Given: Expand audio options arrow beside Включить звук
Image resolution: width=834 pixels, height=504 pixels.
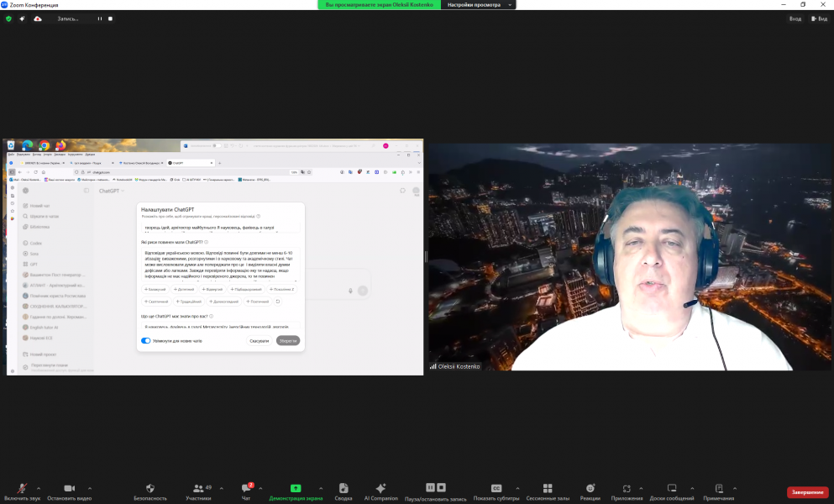Looking at the screenshot, I should (x=43, y=488).
